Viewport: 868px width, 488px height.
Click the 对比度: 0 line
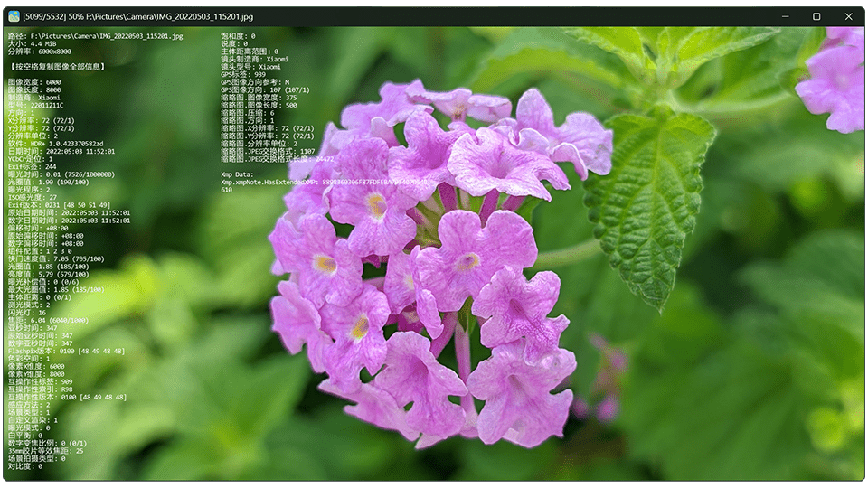tap(25, 466)
